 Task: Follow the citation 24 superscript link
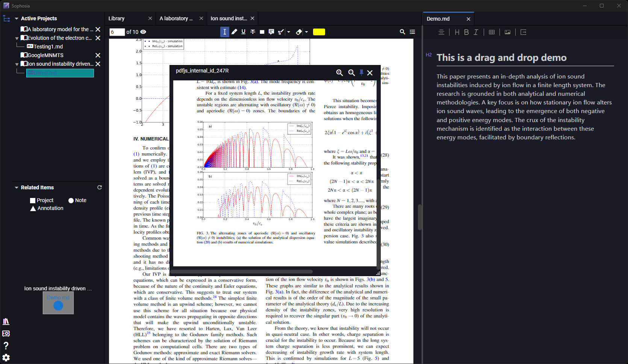tap(215, 297)
